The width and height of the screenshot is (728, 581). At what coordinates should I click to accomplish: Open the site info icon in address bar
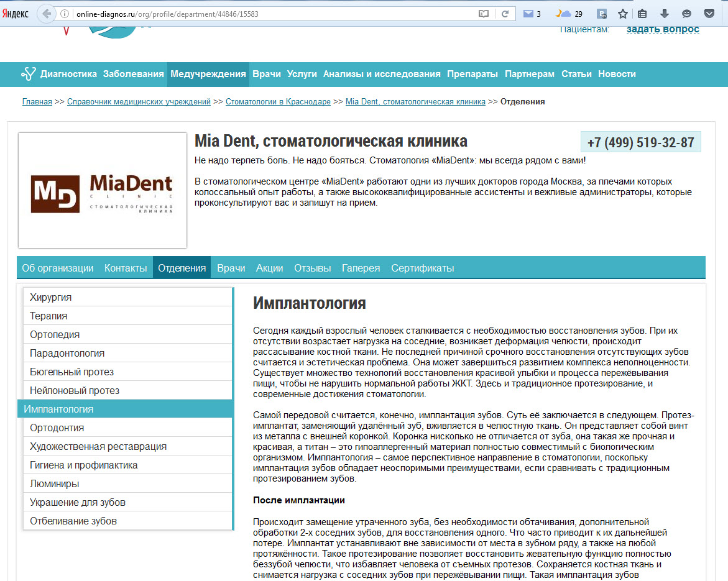coord(65,14)
